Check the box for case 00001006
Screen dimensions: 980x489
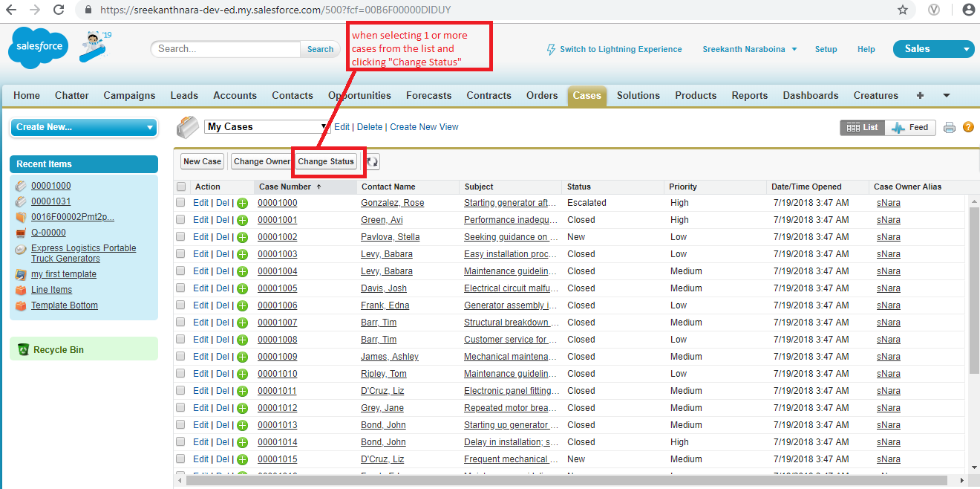click(181, 305)
